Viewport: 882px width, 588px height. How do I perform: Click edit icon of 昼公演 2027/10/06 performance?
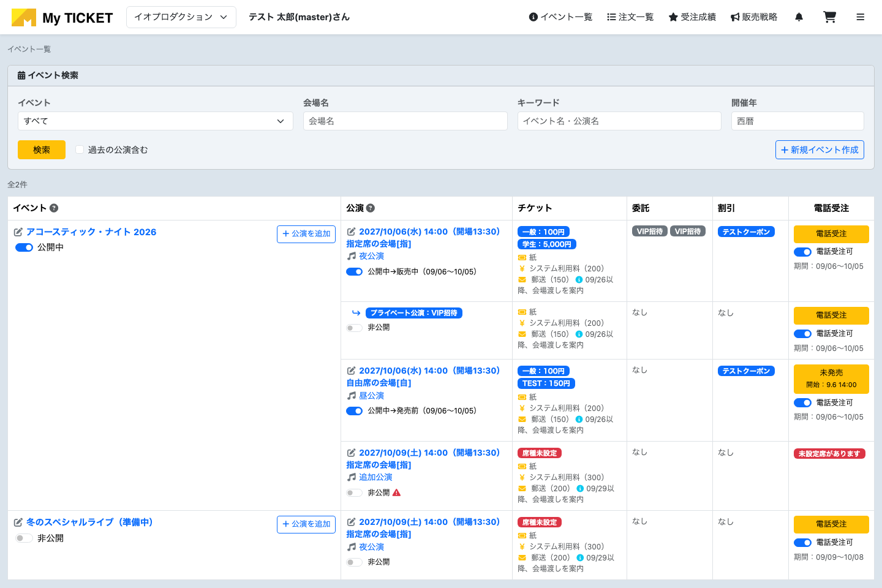tap(352, 371)
